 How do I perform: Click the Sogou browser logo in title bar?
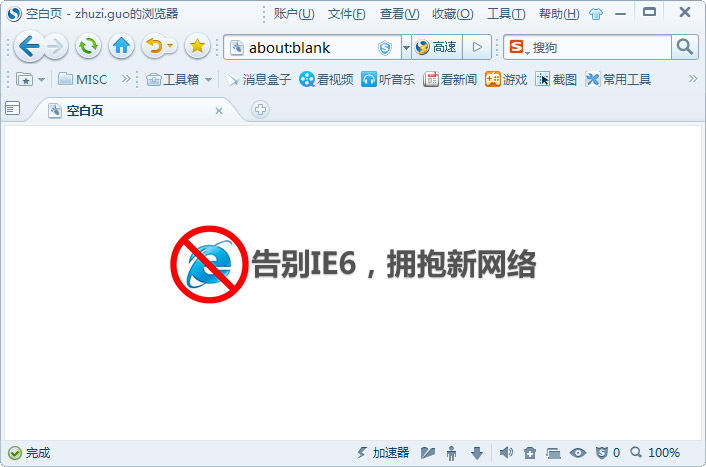[14, 14]
